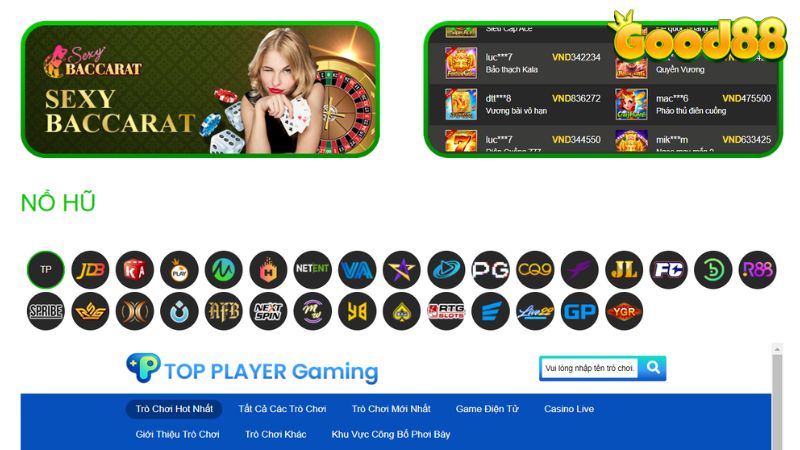Switch to Trò Chơi Hot Nhất tab
800x450 pixels.
(x=174, y=409)
